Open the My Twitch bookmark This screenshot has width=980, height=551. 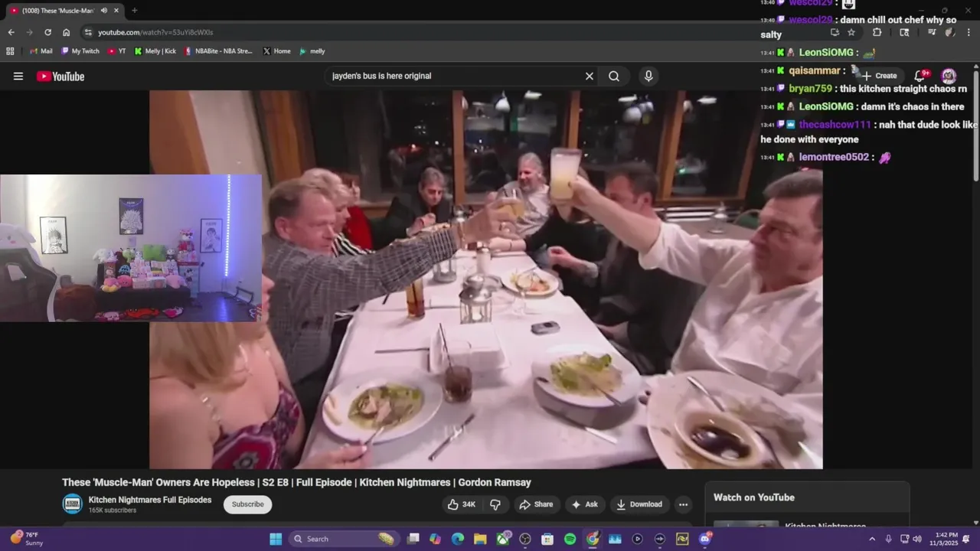(x=80, y=51)
